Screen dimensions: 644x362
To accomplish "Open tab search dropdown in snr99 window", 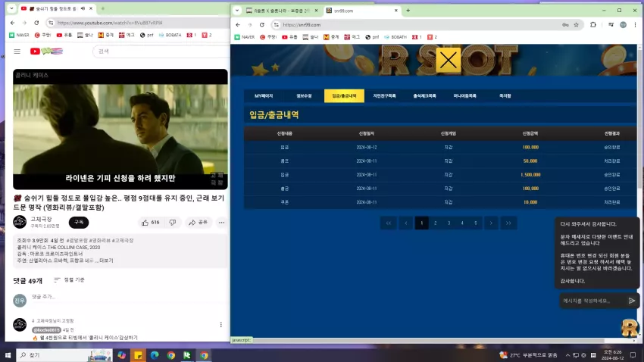I will 237,11.
